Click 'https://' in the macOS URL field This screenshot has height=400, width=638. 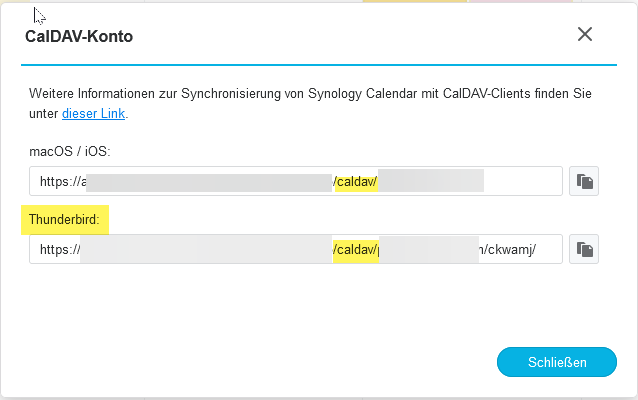coord(59,181)
